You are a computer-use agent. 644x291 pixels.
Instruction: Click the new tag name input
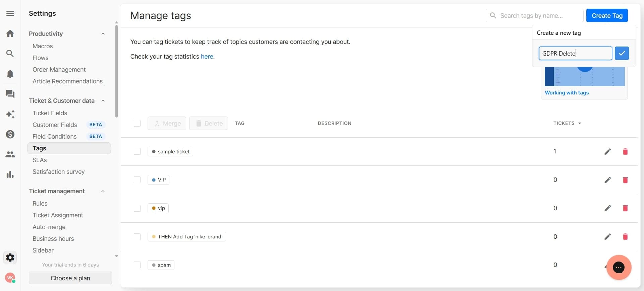575,53
